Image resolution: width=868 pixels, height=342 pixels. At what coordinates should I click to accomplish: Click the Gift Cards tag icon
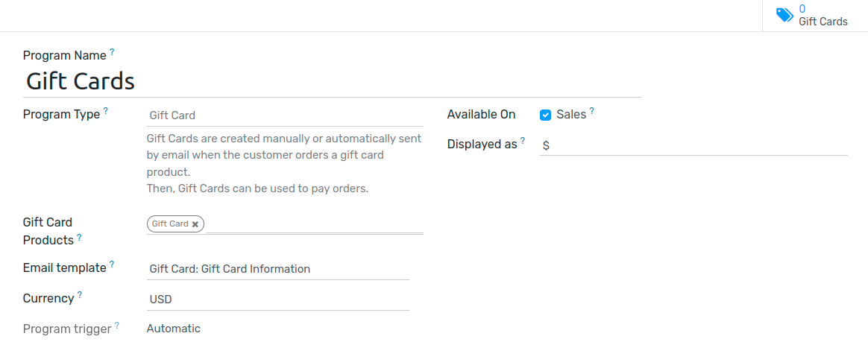tap(784, 15)
